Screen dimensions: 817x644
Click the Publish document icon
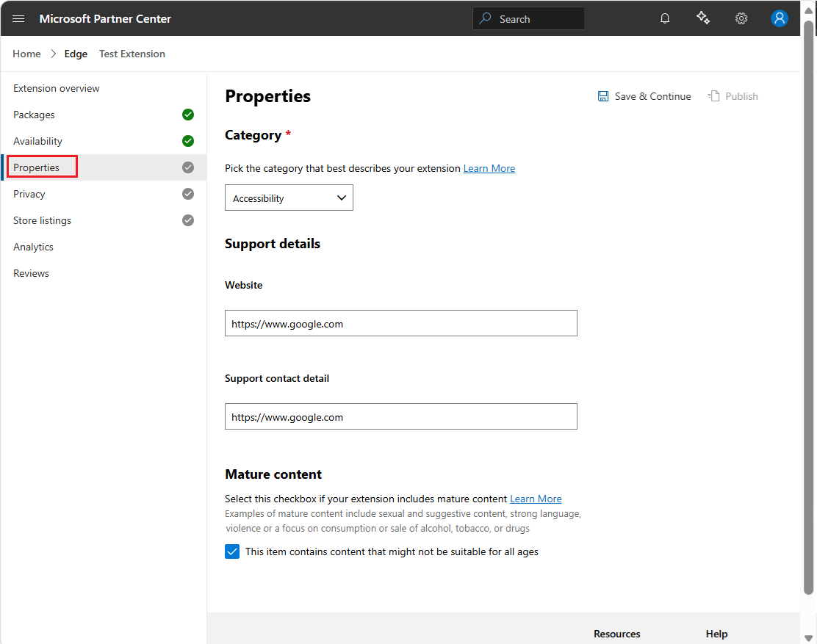[714, 96]
